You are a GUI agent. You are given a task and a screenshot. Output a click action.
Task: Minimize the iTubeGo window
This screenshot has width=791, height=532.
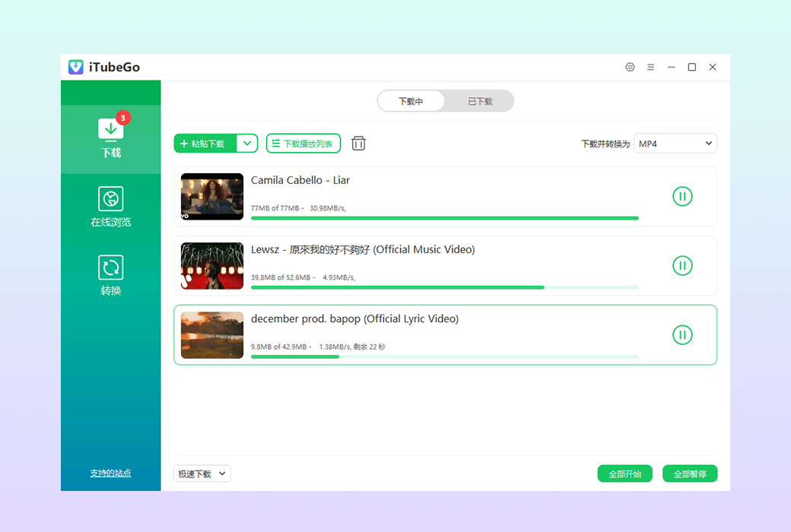click(671, 67)
